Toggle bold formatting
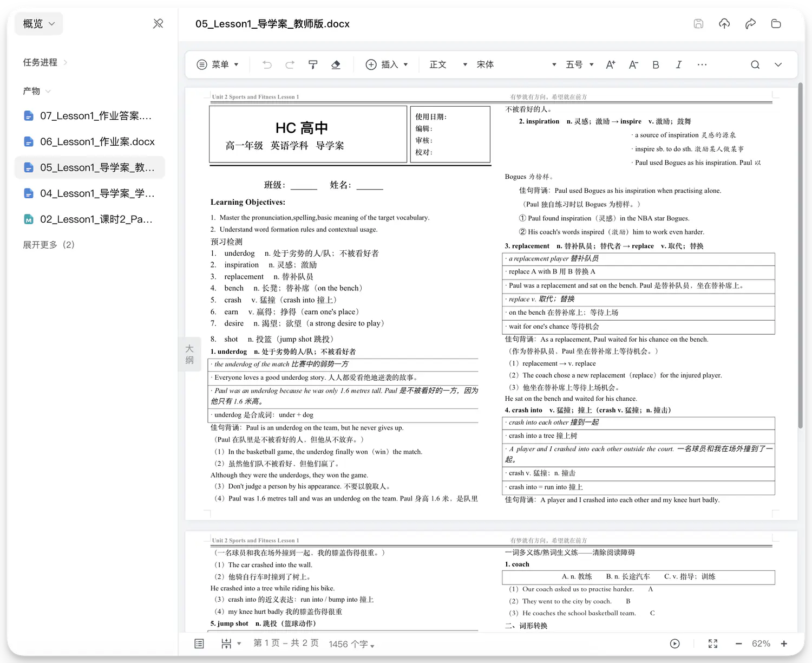Image resolution: width=812 pixels, height=663 pixels. pos(656,64)
